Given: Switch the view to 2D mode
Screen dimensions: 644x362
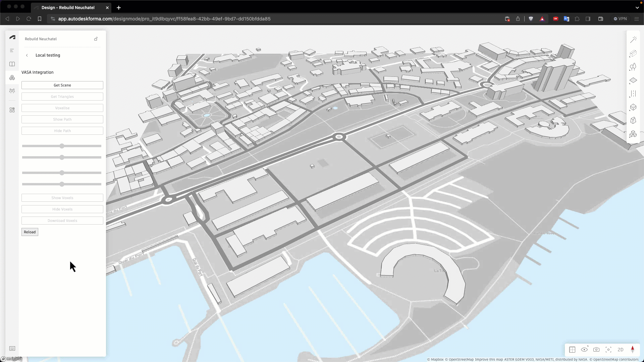Looking at the screenshot, I should tap(621, 350).
